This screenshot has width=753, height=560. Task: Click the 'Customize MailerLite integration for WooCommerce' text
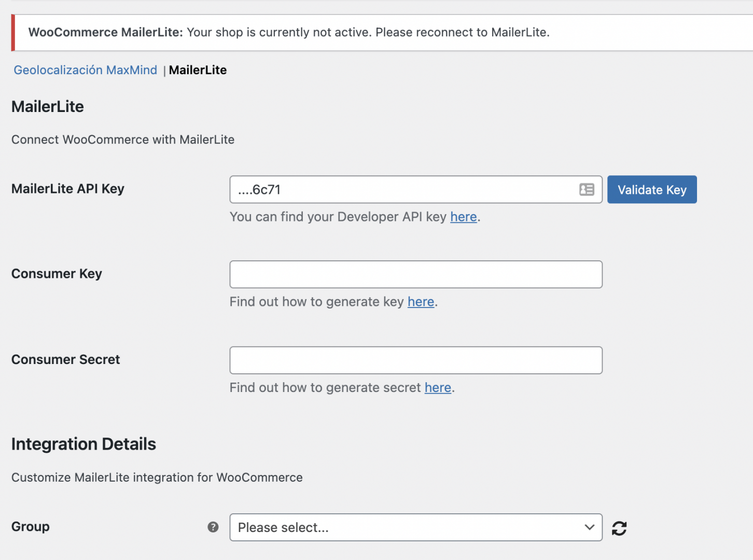tap(157, 478)
